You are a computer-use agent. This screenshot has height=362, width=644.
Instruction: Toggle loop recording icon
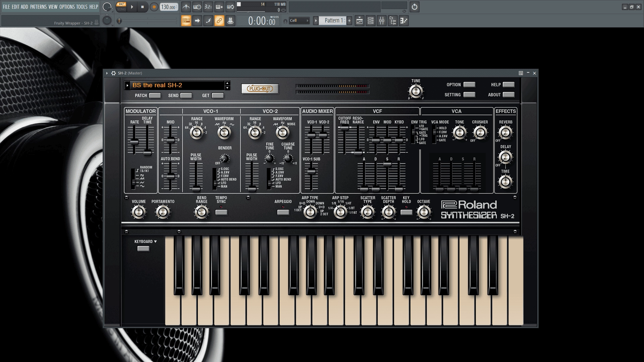pos(230,7)
